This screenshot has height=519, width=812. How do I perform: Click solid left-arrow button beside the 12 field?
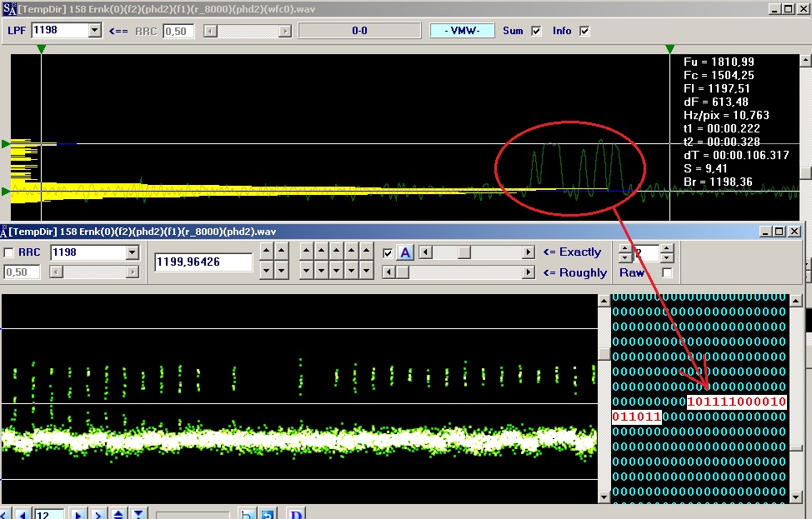22,514
